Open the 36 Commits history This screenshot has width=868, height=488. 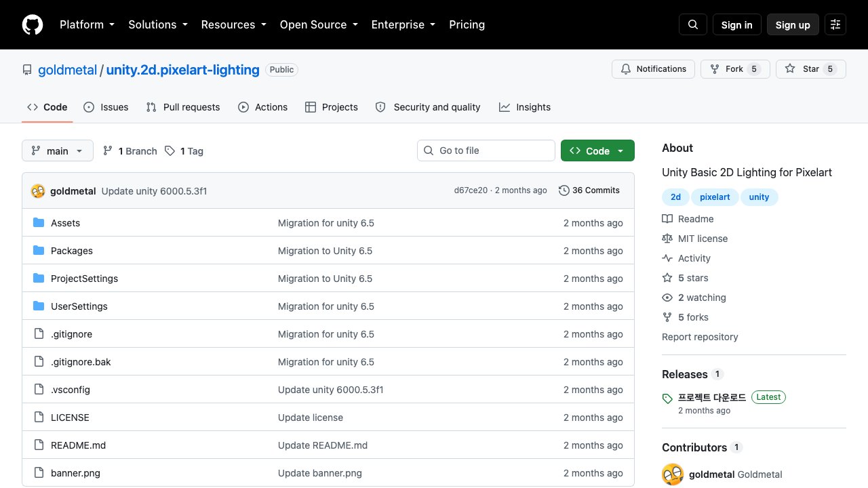click(589, 190)
